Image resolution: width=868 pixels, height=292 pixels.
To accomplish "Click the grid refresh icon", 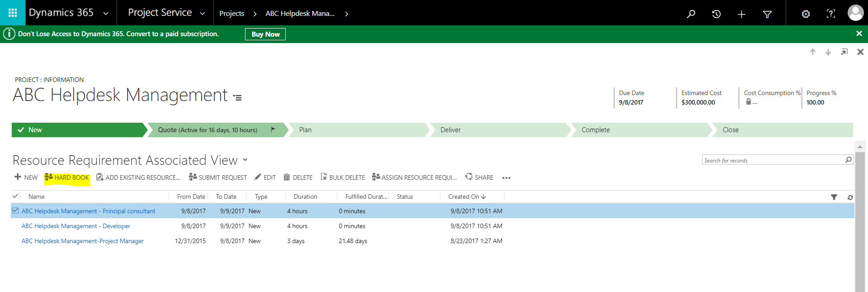I will click(850, 197).
